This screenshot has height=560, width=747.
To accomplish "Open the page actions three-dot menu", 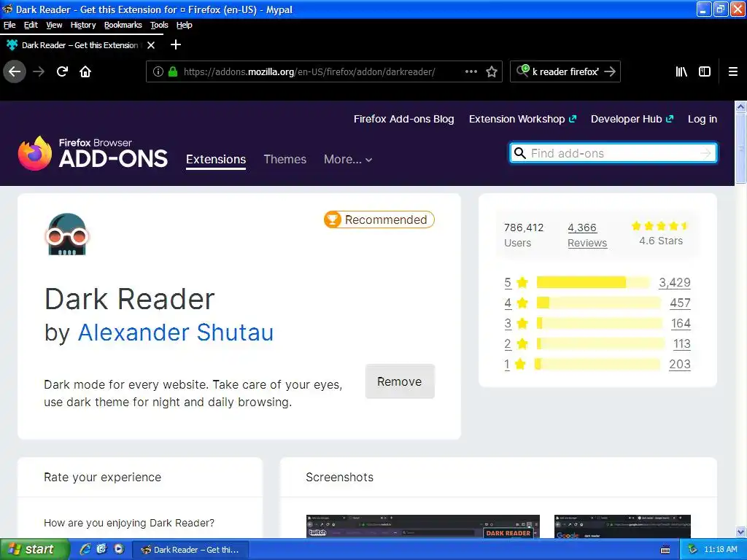I will click(471, 71).
